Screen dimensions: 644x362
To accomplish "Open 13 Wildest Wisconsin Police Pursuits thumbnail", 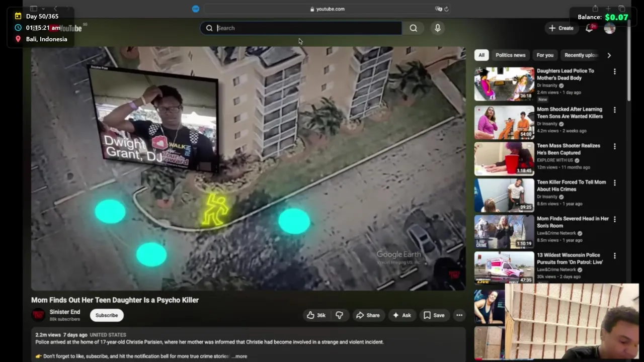I will pyautogui.click(x=504, y=268).
